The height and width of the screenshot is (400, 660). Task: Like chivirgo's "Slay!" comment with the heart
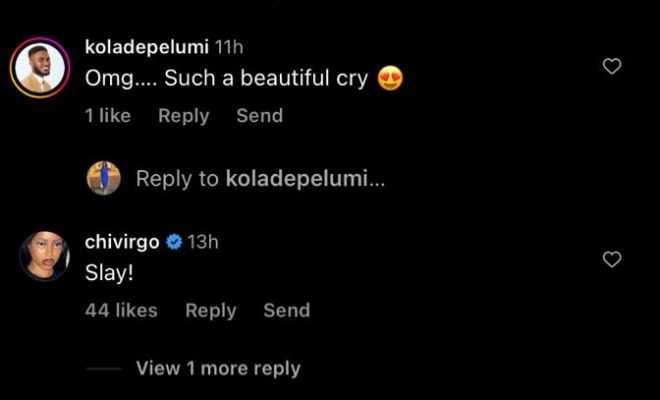[612, 260]
